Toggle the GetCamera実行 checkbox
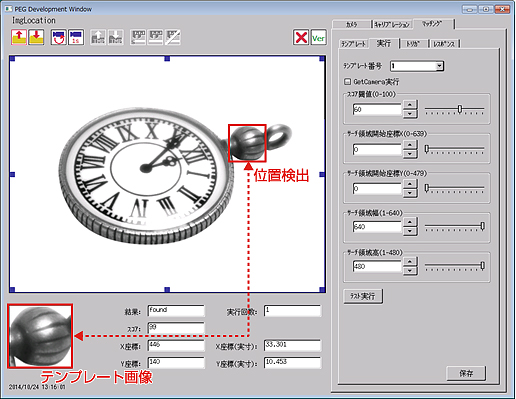This screenshot has height=399, width=516. click(x=347, y=81)
